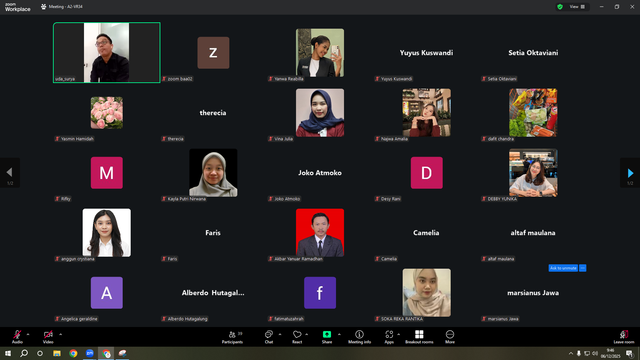The height and width of the screenshot is (360, 640).
Task: Select uda_surya's video tile
Action: [x=107, y=53]
